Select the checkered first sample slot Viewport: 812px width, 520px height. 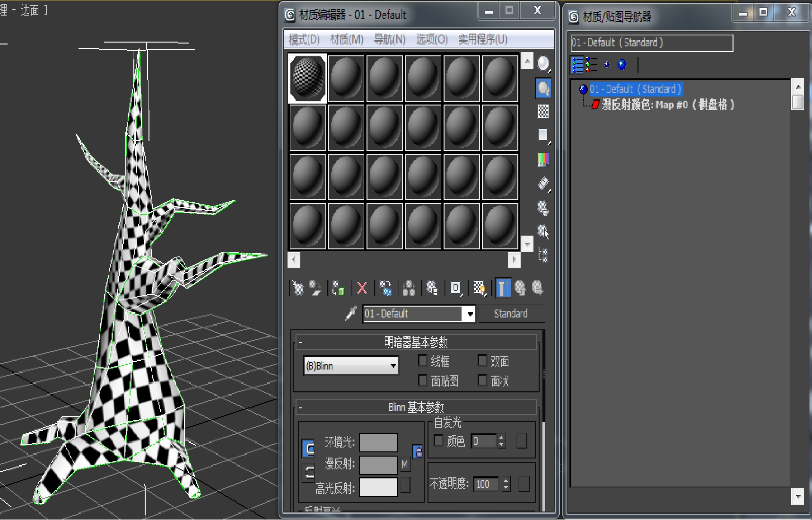point(308,78)
